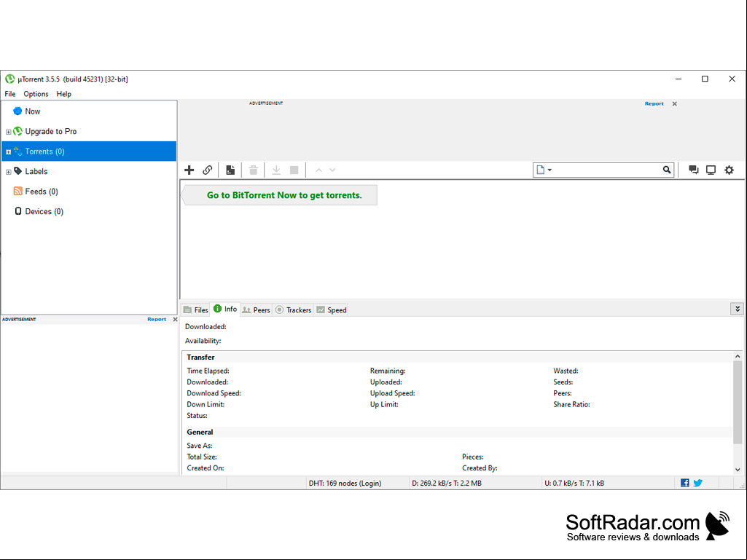Click Go to BitTorrent Now banner
This screenshot has height=560, width=747.
point(280,195)
